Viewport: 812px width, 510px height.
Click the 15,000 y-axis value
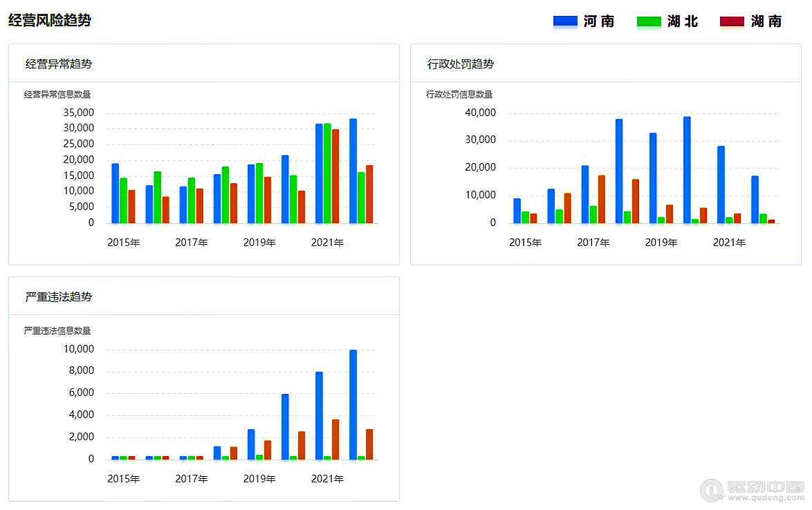pyautogui.click(x=79, y=176)
